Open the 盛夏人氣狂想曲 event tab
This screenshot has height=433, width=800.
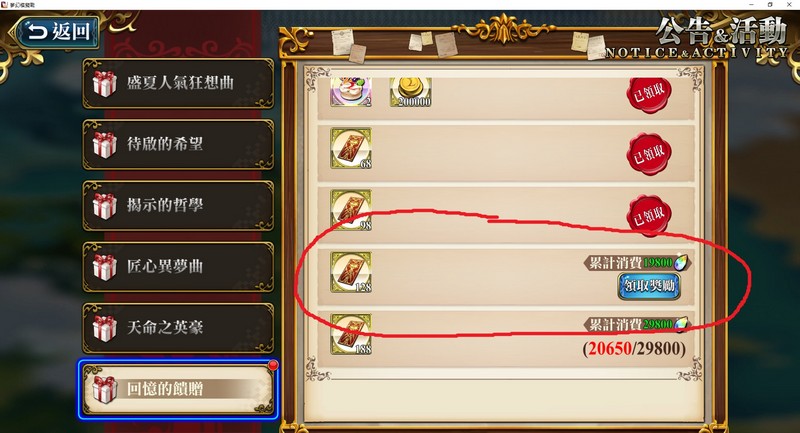click(x=178, y=83)
